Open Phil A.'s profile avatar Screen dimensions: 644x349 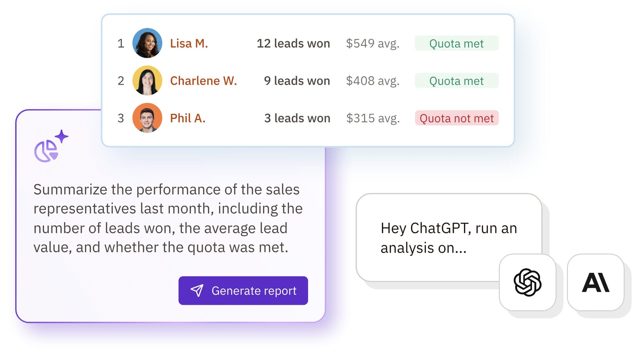[x=147, y=118]
